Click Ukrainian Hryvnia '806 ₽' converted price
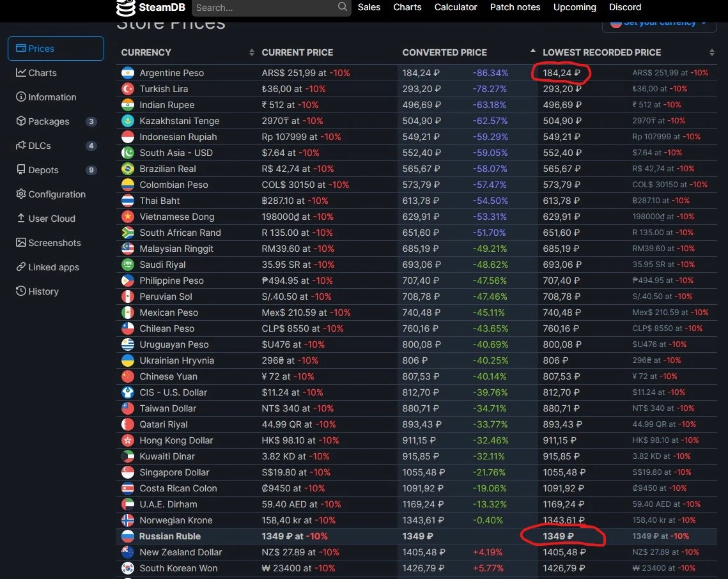 click(415, 360)
